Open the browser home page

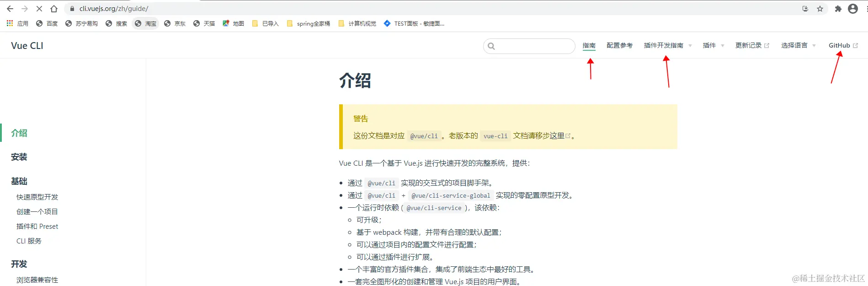click(54, 9)
